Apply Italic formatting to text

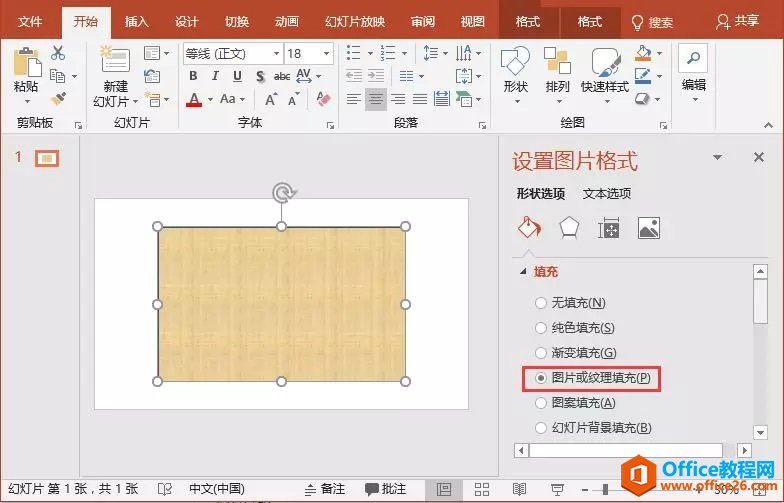coord(215,76)
